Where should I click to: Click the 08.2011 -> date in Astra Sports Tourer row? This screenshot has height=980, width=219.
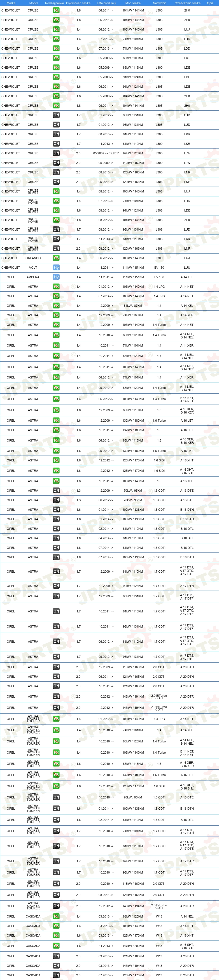click(x=106, y=895)
